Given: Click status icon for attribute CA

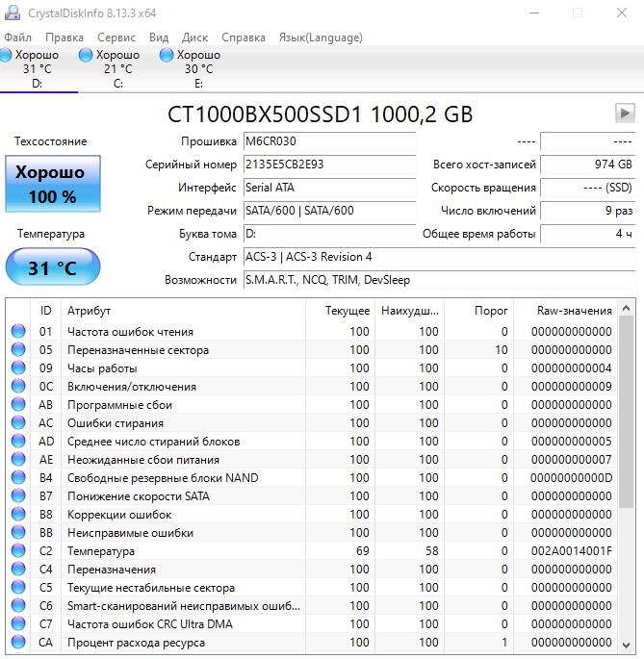Looking at the screenshot, I should 18,643.
